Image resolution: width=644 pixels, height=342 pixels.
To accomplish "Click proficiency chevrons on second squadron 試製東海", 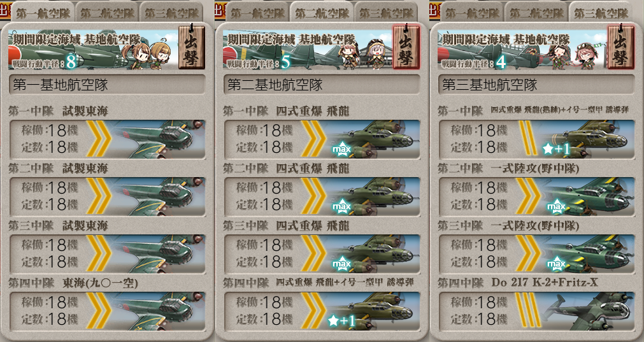I will point(99,197).
